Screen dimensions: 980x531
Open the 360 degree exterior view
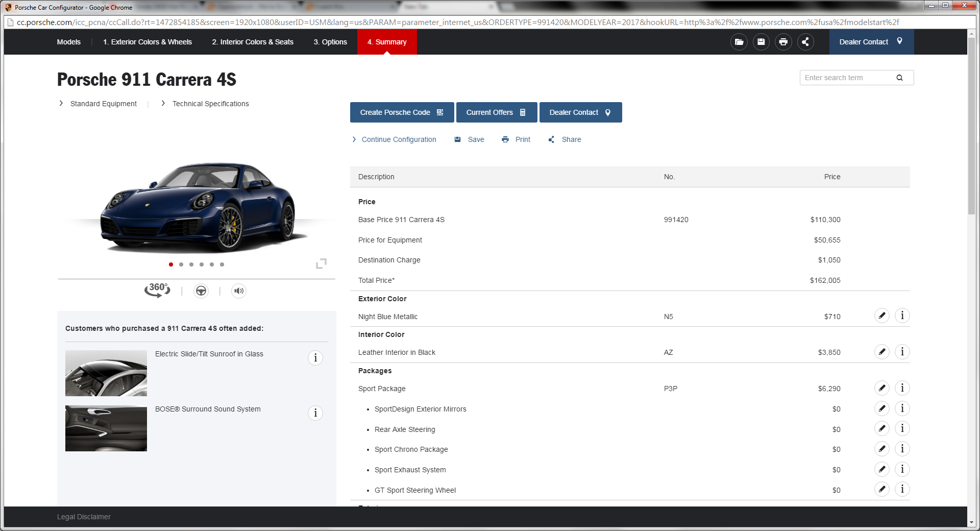[x=157, y=290]
